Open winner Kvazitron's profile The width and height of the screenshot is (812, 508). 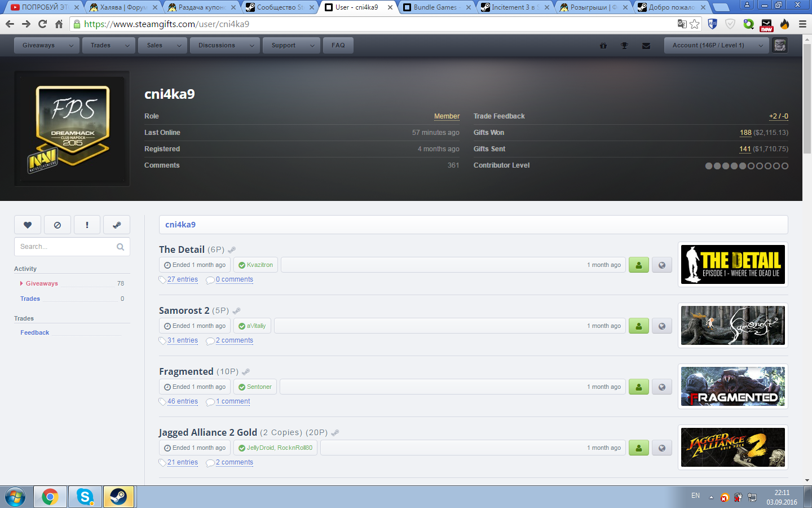[259, 265]
